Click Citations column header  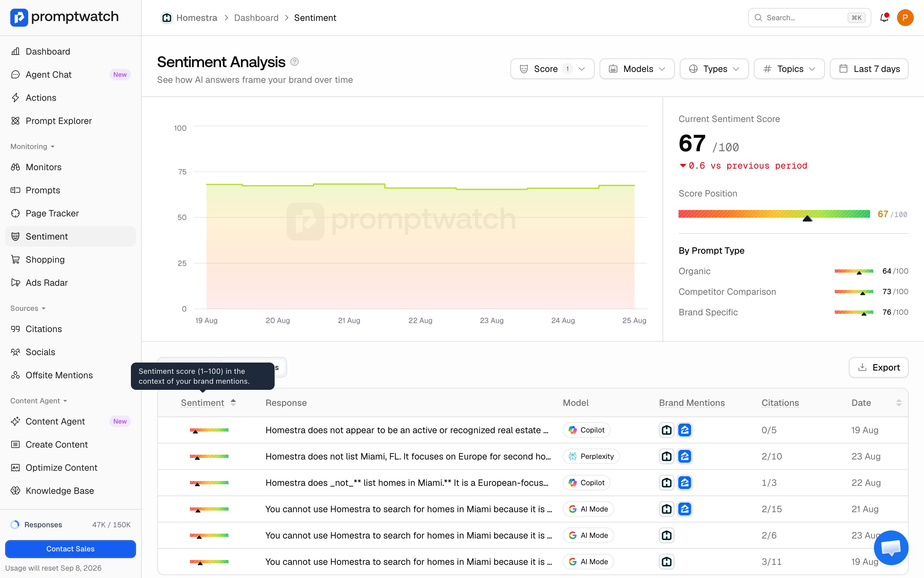[780, 403]
